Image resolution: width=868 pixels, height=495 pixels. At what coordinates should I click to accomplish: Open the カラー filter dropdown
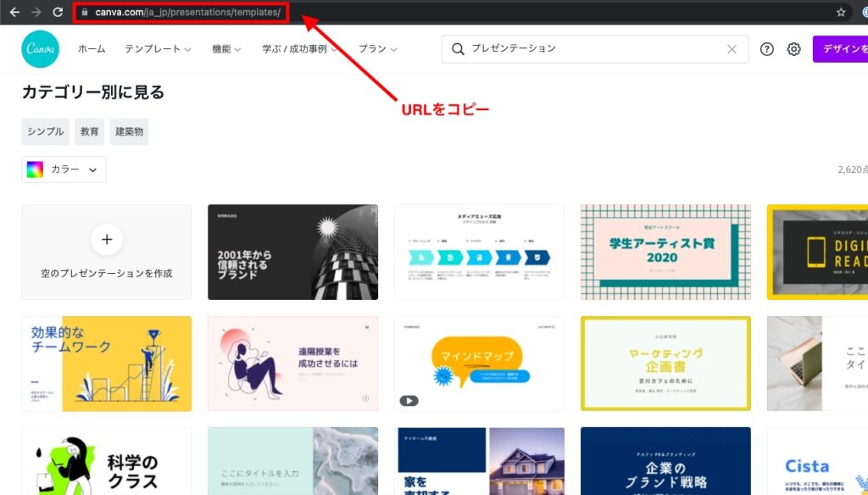(x=64, y=170)
